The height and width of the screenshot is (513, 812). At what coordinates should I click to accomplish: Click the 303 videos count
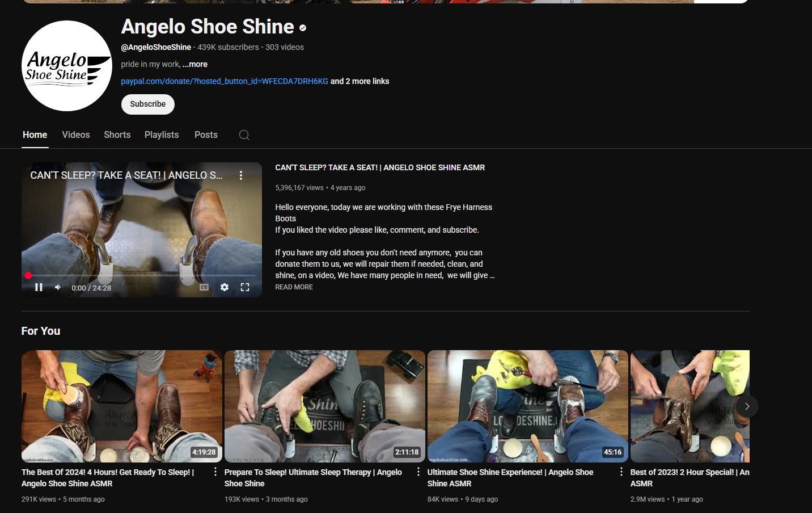click(x=285, y=47)
